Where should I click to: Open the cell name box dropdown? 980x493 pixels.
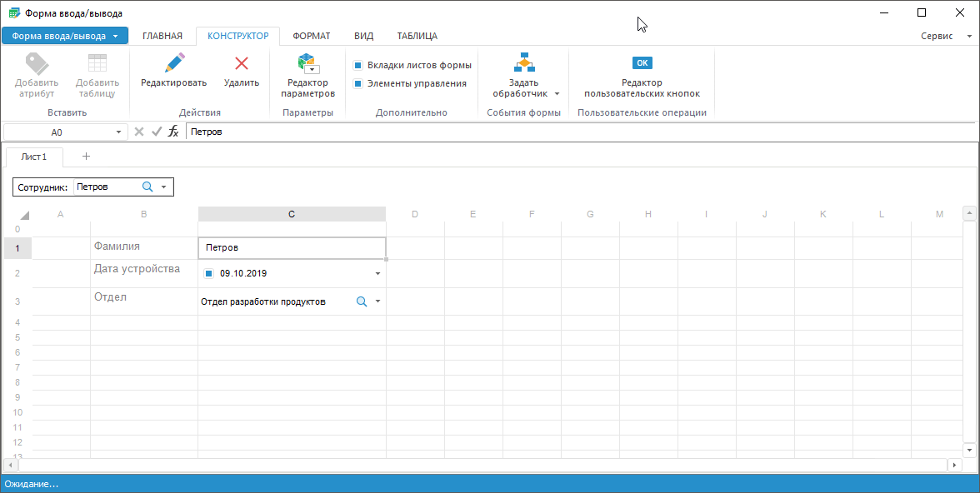click(x=118, y=132)
